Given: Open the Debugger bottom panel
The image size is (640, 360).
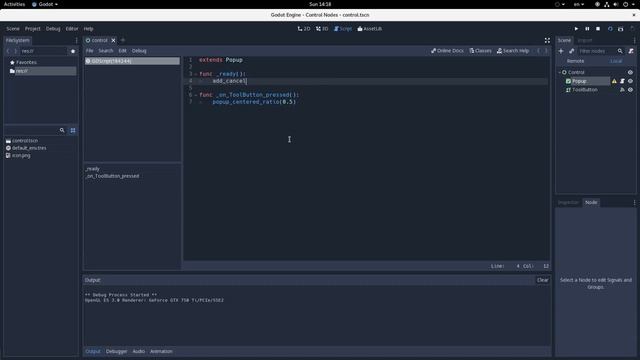Looking at the screenshot, I should point(116,351).
